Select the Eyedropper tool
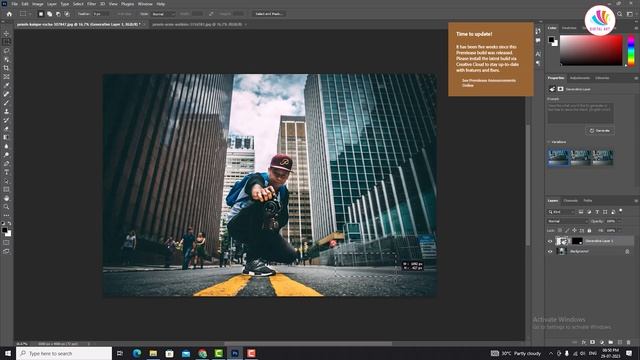The image size is (640, 360). 6,85
